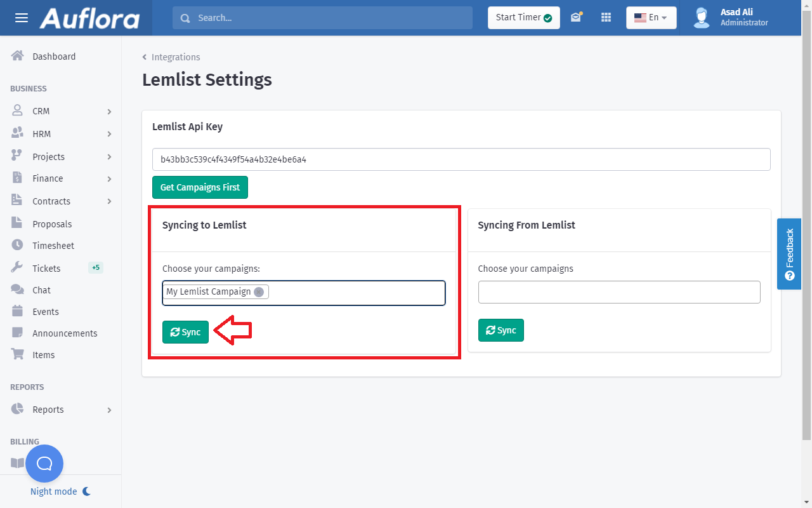
Task: Open the Tickets wrench icon
Action: (x=18, y=268)
